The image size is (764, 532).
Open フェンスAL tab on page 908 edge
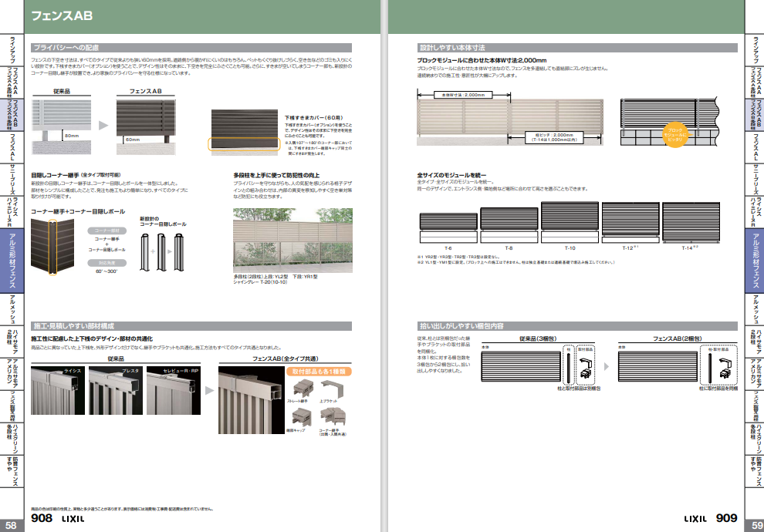pyautogui.click(x=12, y=147)
